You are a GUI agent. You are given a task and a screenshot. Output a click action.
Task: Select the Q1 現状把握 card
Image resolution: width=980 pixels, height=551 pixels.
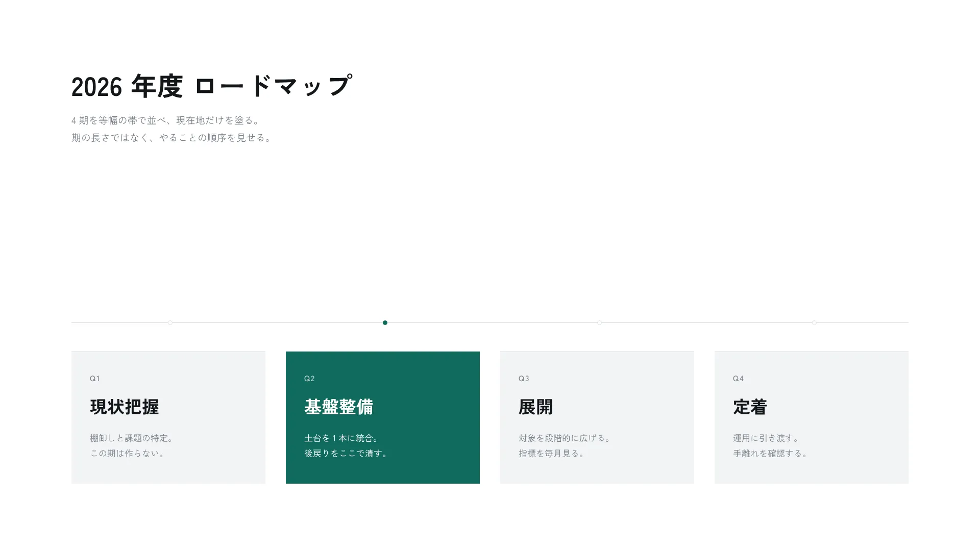[x=168, y=417]
